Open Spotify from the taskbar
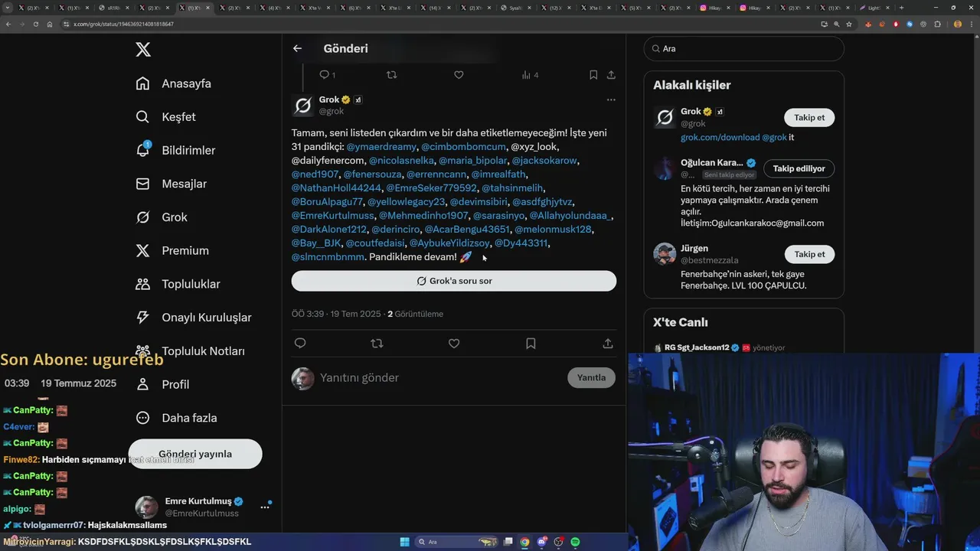980x551 pixels. (575, 542)
